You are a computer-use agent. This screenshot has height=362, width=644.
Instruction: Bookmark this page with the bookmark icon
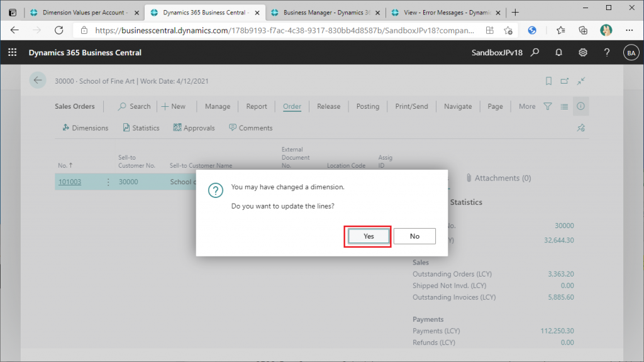(x=548, y=81)
